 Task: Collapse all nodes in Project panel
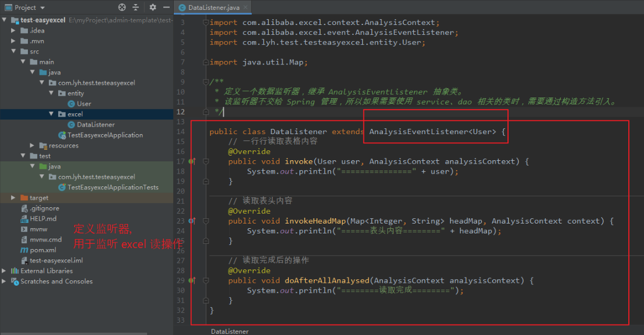pyautogui.click(x=135, y=8)
